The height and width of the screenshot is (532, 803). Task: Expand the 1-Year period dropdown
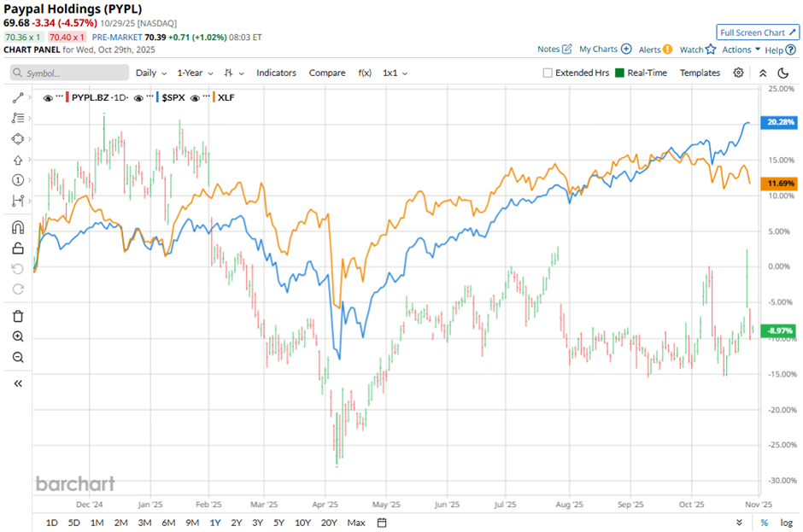[196, 73]
